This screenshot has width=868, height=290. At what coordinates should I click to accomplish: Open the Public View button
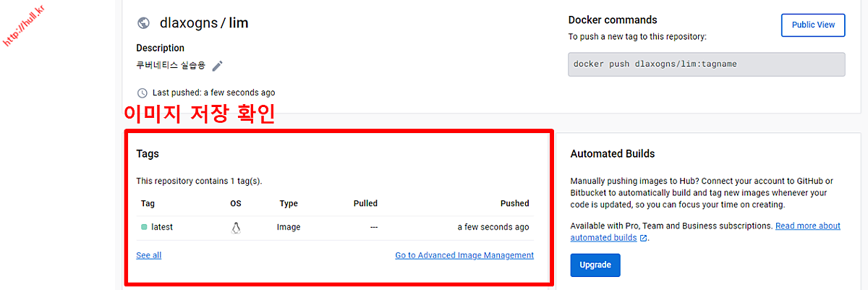(813, 25)
